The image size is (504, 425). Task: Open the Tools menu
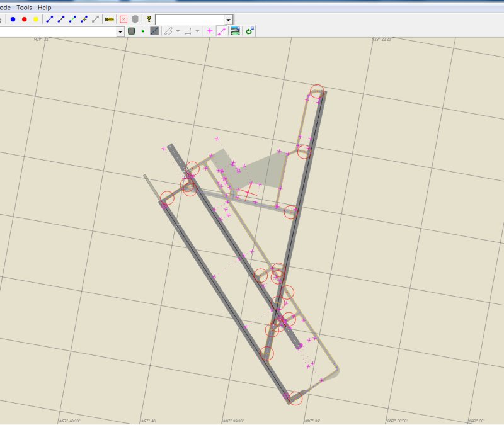(24, 8)
